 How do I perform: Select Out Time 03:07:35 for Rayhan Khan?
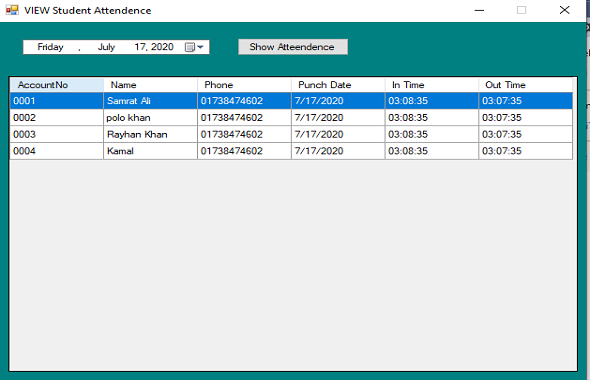coord(525,134)
